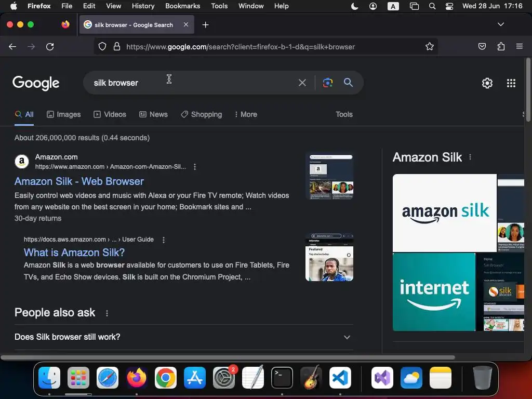
Task: Open Firefox hamburger application menu
Action: click(x=520, y=46)
